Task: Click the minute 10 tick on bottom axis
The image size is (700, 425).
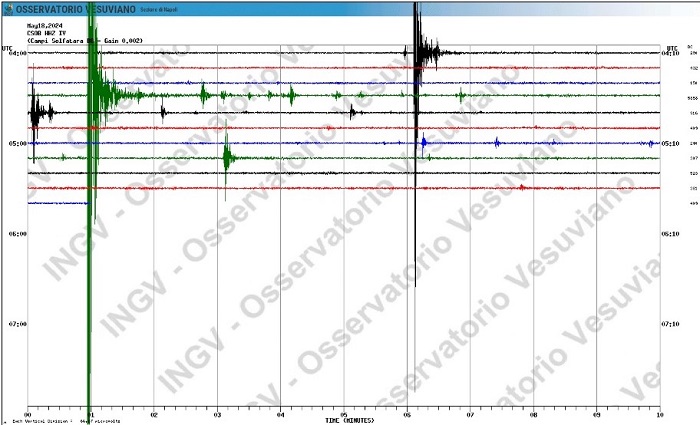Action: pos(659,412)
